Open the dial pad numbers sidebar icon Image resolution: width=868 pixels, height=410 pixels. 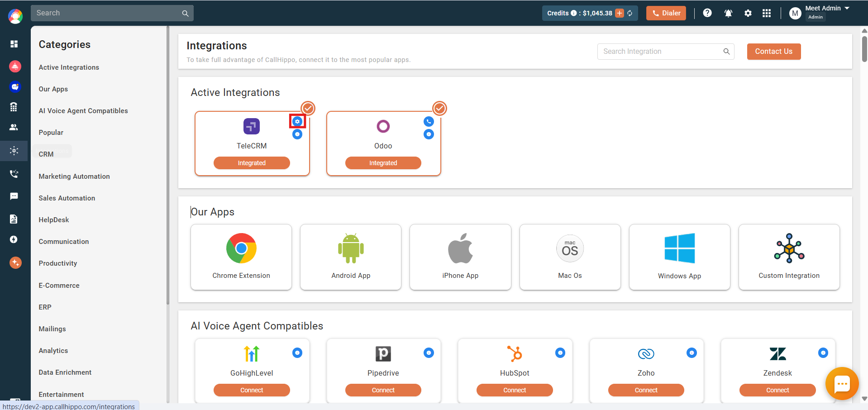(14, 107)
